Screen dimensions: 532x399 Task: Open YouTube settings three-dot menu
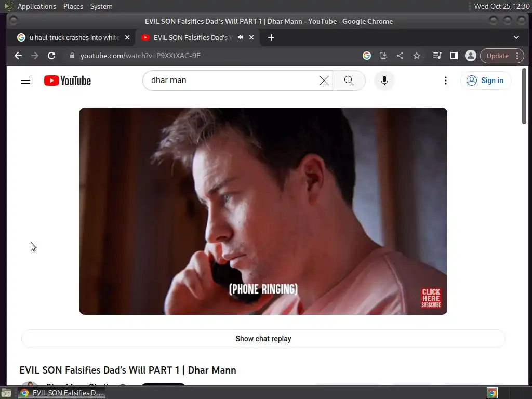click(445, 81)
